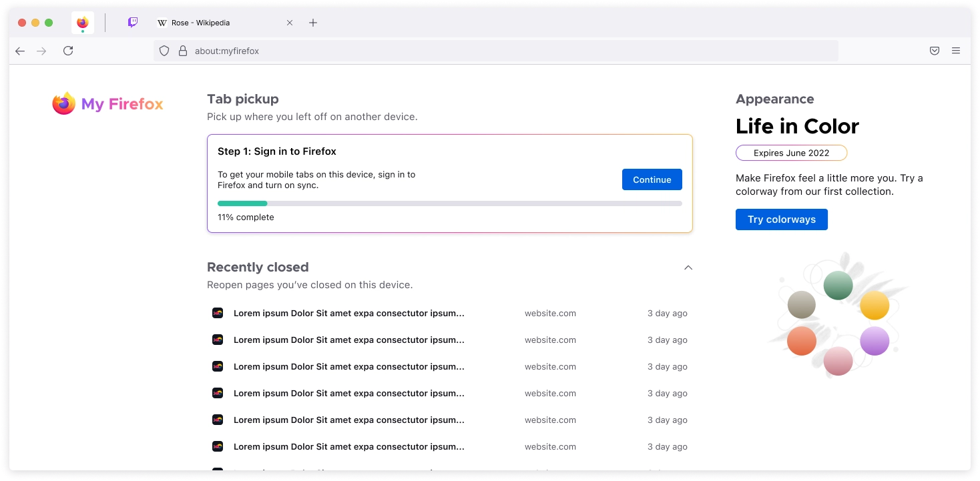Reload the current page
Image resolution: width=980 pixels, height=481 pixels.
click(68, 51)
